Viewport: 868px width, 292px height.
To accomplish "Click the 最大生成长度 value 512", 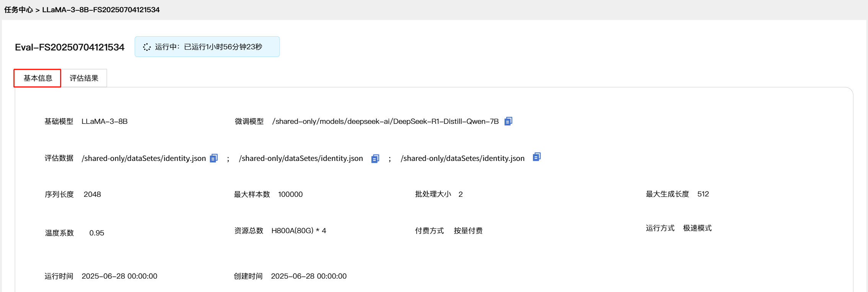I will click(x=703, y=194).
